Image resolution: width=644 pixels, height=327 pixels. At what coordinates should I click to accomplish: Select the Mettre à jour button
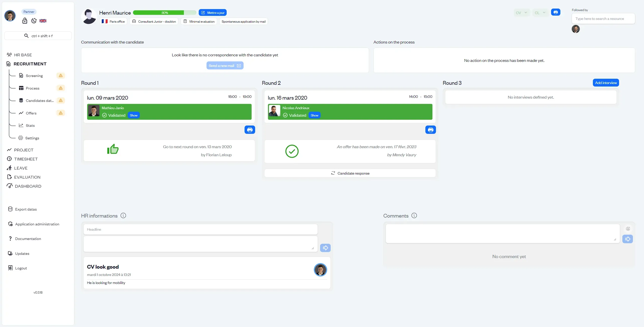pos(213,13)
